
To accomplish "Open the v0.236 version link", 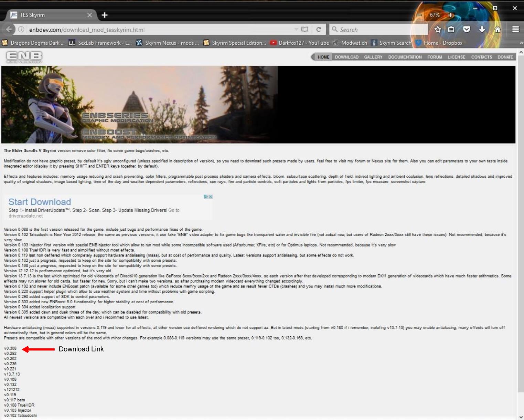I will coord(10,364).
